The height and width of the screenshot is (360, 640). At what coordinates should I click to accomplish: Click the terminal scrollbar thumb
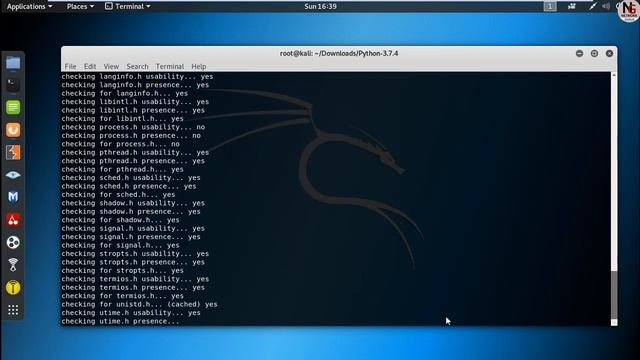614,296
